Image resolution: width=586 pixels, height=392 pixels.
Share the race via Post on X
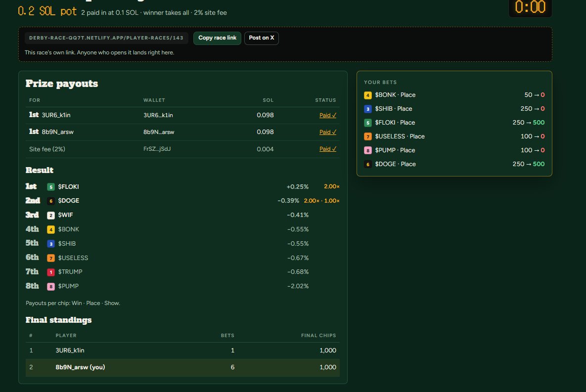point(261,38)
